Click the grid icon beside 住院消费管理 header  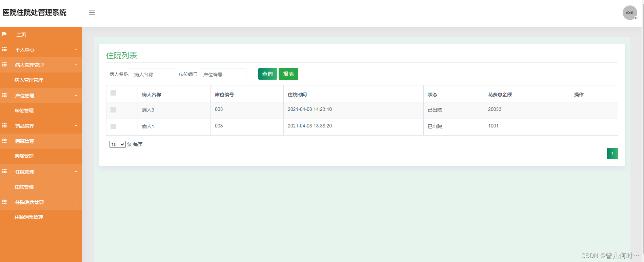[x=4, y=202]
